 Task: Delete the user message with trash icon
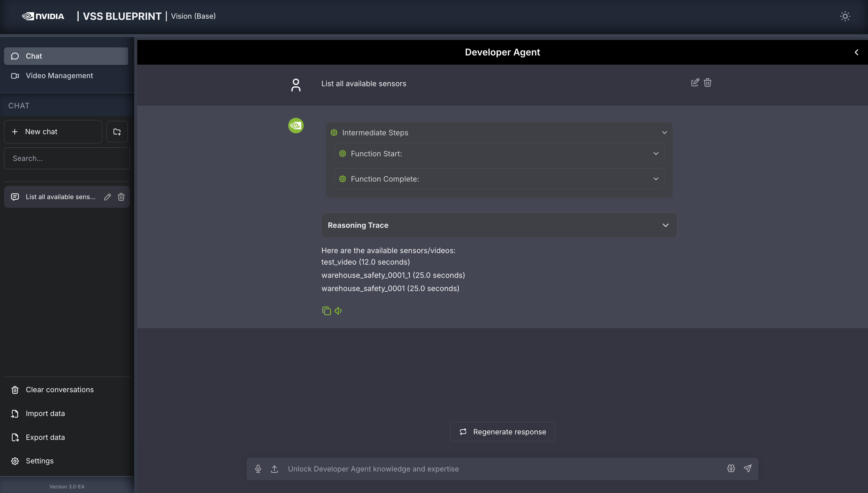707,83
